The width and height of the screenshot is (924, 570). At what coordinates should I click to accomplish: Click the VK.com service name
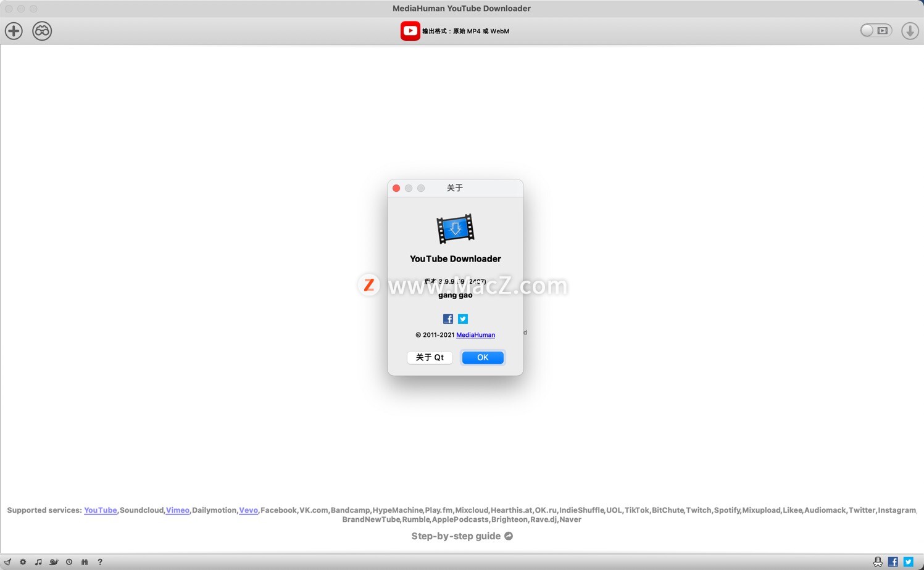tap(314, 510)
